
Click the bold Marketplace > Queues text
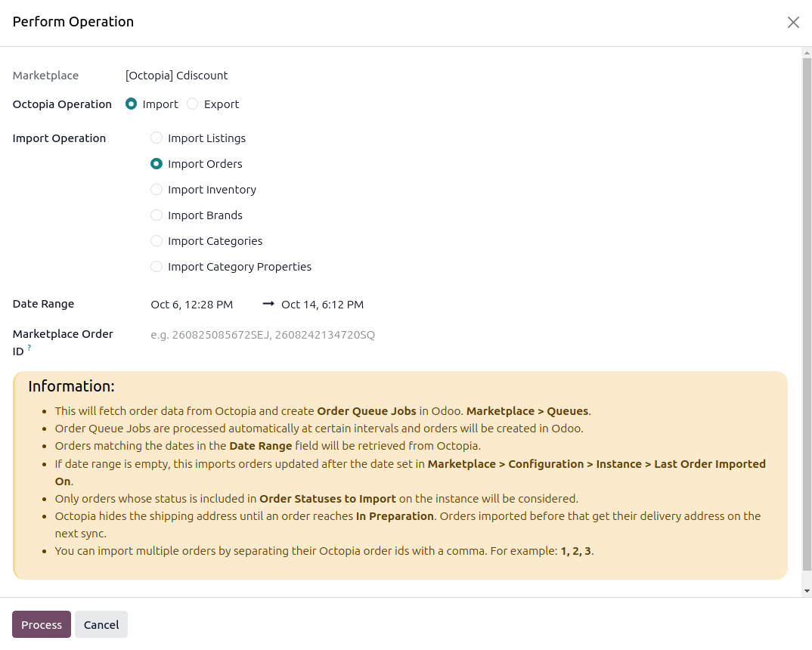[x=527, y=411]
